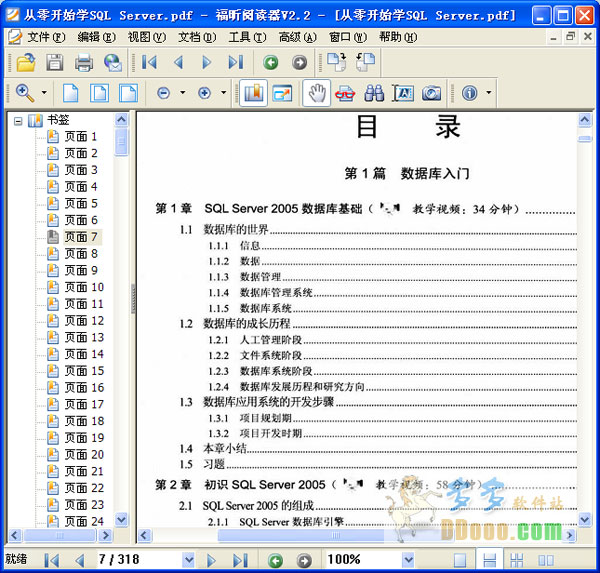Open the 帮助(H) menu
The height and width of the screenshot is (573, 600).
(398, 37)
